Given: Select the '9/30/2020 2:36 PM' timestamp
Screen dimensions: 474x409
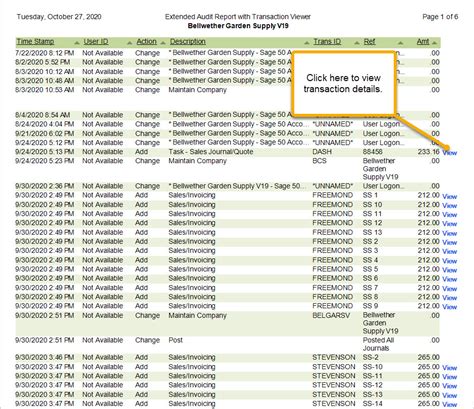Looking at the screenshot, I should click(45, 186).
